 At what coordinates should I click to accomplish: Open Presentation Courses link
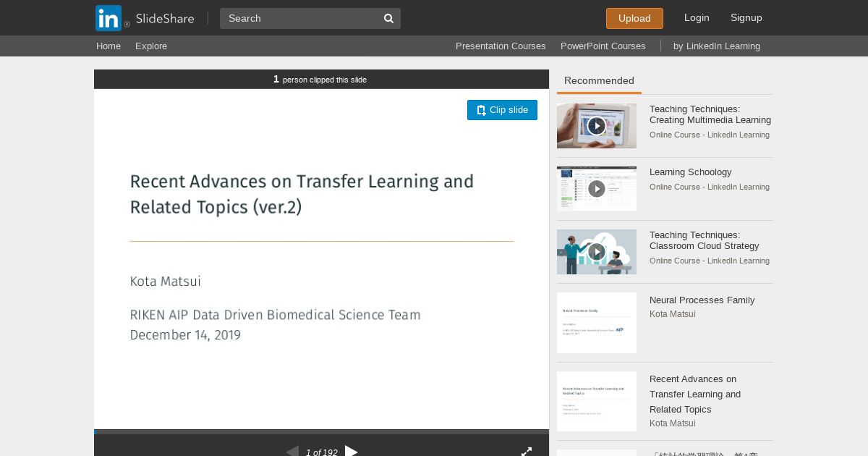(501, 46)
